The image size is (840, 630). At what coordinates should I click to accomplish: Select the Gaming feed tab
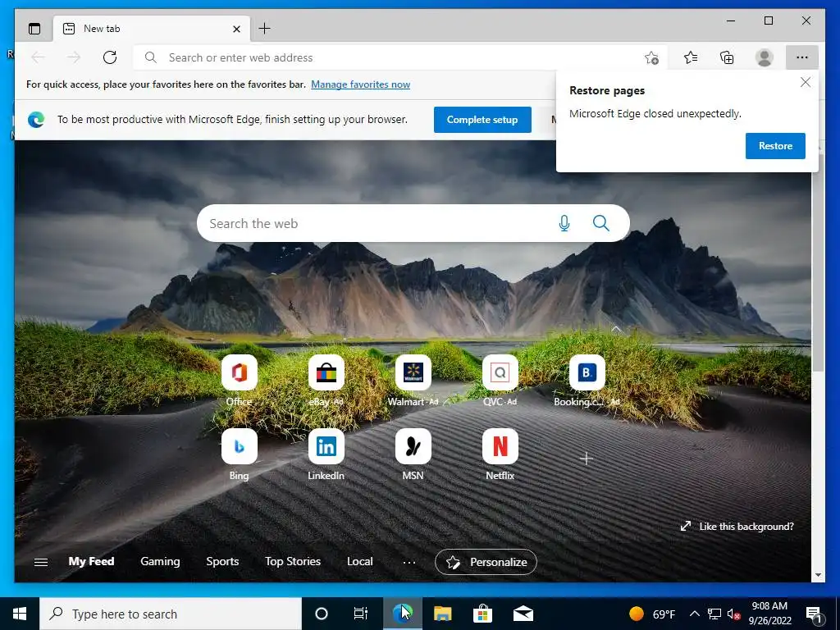pyautogui.click(x=160, y=561)
